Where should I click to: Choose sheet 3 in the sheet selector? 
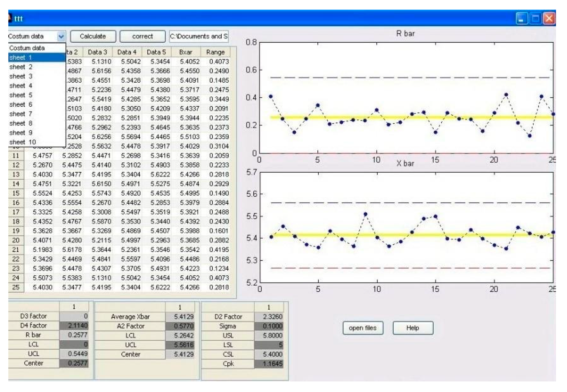(x=21, y=76)
